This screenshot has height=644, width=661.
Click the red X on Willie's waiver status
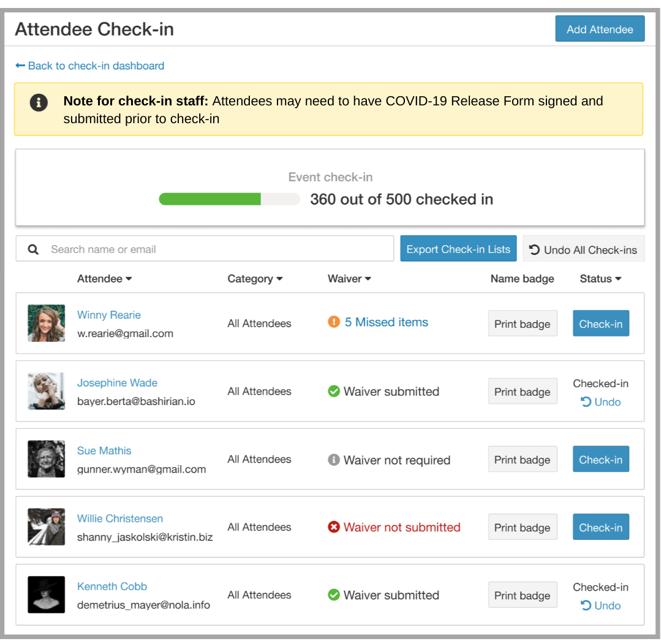point(334,527)
